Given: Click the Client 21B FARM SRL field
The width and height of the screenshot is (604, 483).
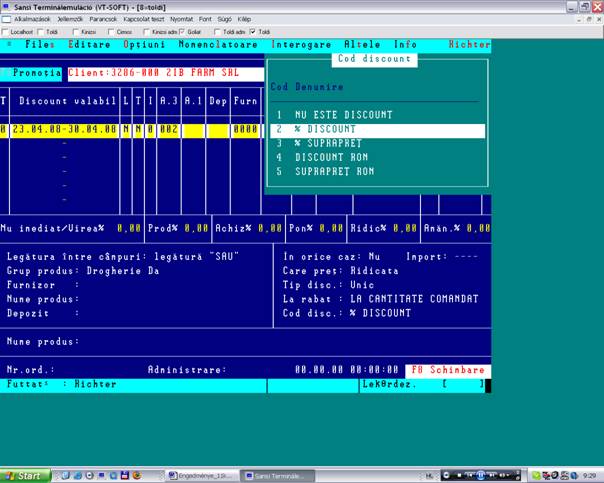Looking at the screenshot, I should coord(166,74).
